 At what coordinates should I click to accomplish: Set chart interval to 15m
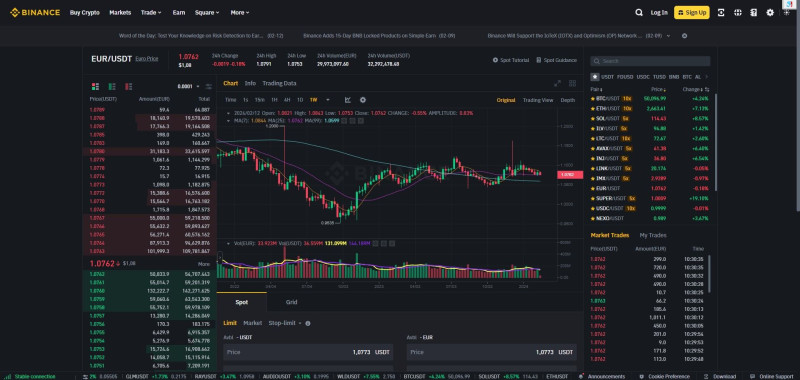click(x=260, y=100)
